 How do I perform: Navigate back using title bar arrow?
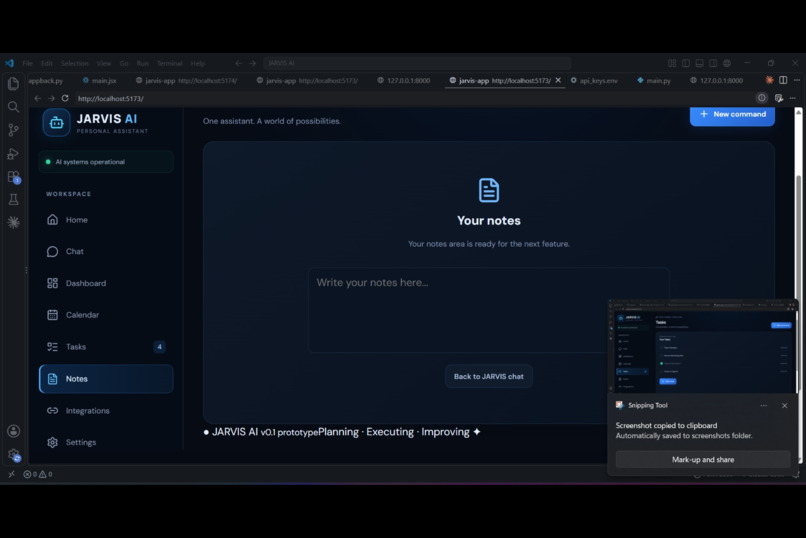(x=239, y=63)
